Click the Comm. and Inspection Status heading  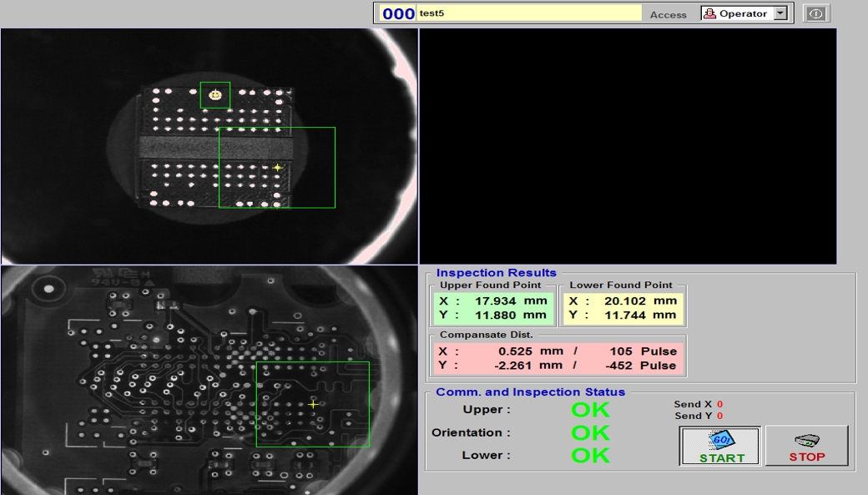click(x=530, y=392)
